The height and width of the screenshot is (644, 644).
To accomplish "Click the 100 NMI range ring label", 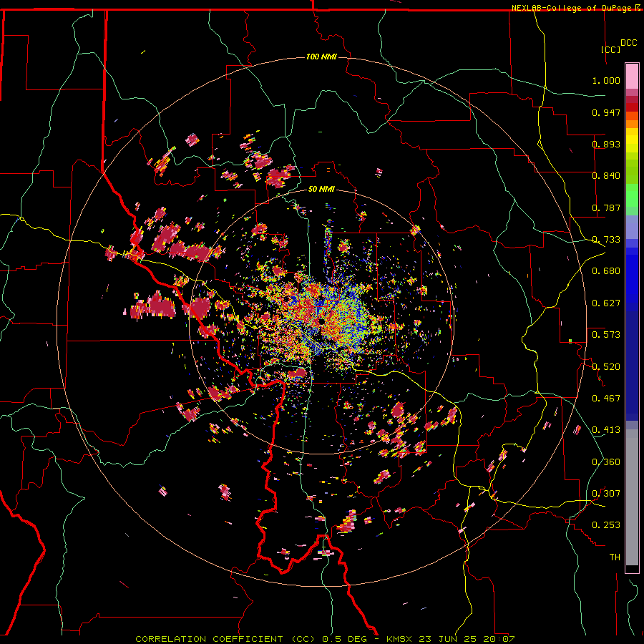I will tap(321, 57).
